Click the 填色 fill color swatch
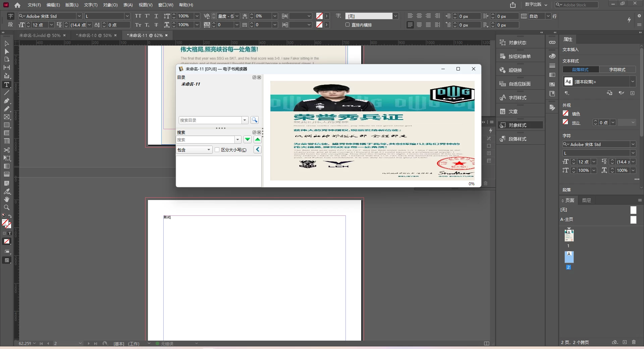This screenshot has height=349, width=644. click(x=566, y=113)
